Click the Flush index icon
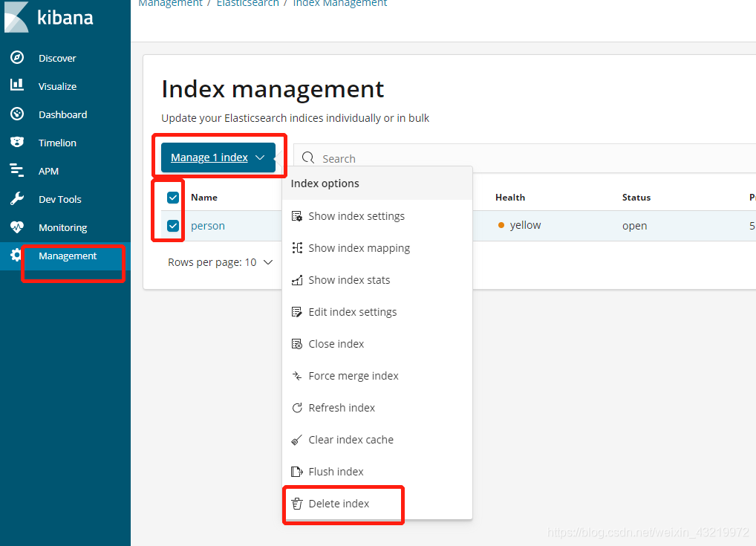 pos(297,472)
